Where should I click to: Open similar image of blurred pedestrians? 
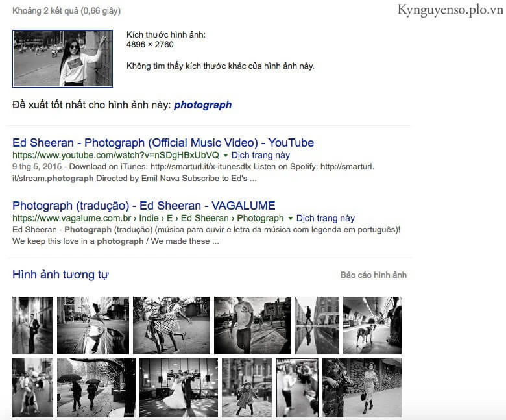[x=297, y=388]
